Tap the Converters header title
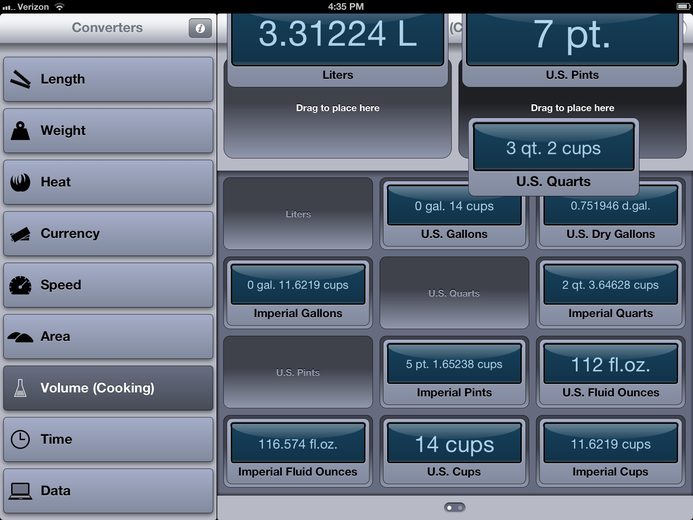The image size is (693, 520). pos(107,28)
